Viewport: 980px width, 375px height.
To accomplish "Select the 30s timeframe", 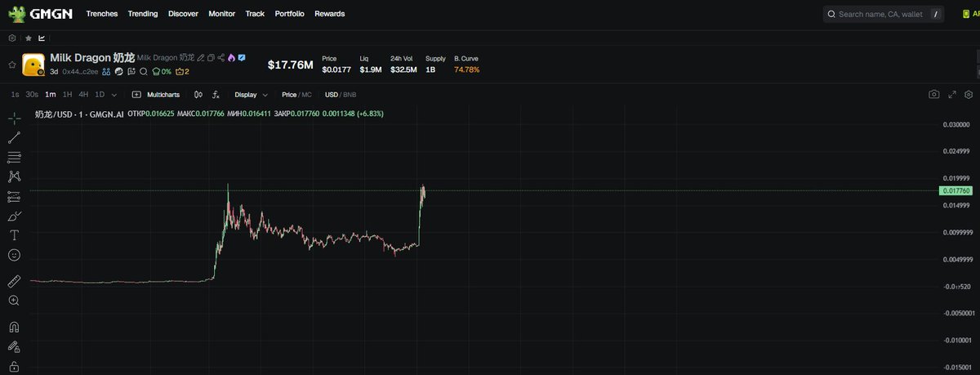I will 31,95.
